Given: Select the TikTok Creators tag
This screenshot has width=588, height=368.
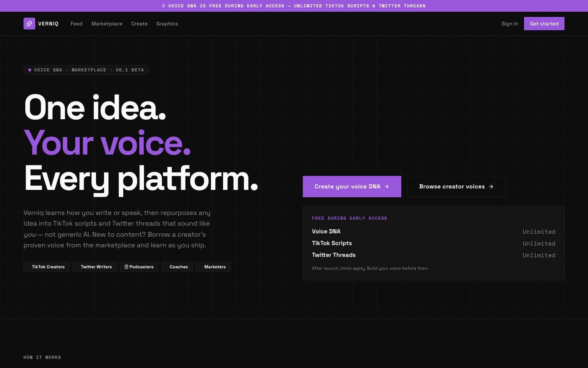Looking at the screenshot, I should 47,267.
